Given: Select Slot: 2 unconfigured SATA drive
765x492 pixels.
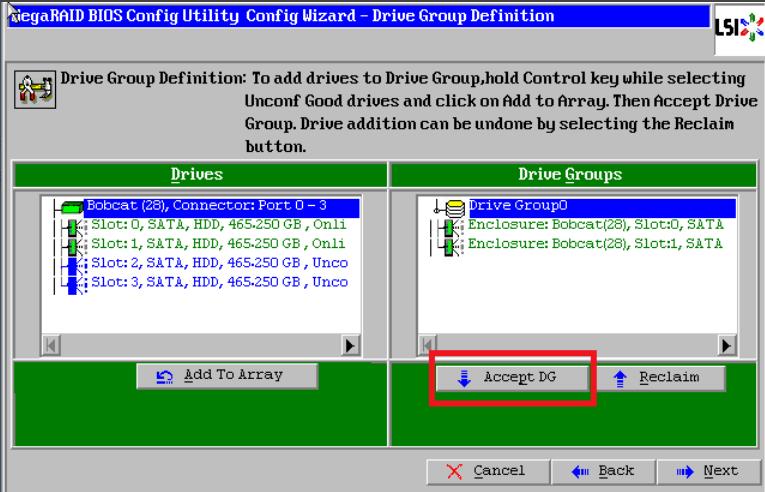Looking at the screenshot, I should point(220,263).
